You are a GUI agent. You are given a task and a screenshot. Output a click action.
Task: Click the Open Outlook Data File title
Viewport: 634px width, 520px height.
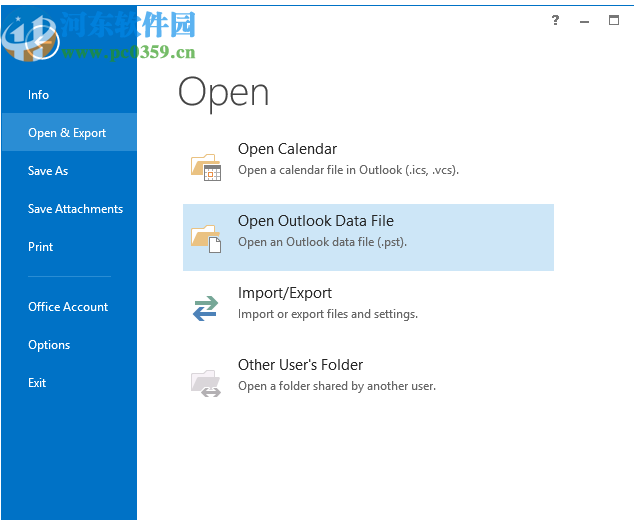(x=316, y=221)
